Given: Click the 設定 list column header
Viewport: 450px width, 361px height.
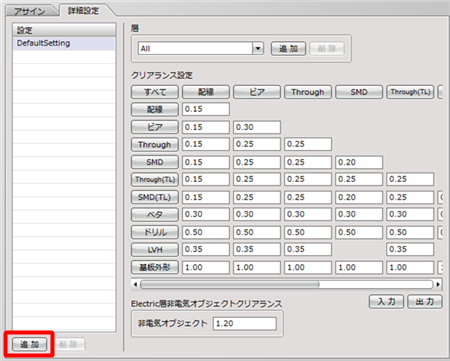Looking at the screenshot, I should [x=64, y=30].
